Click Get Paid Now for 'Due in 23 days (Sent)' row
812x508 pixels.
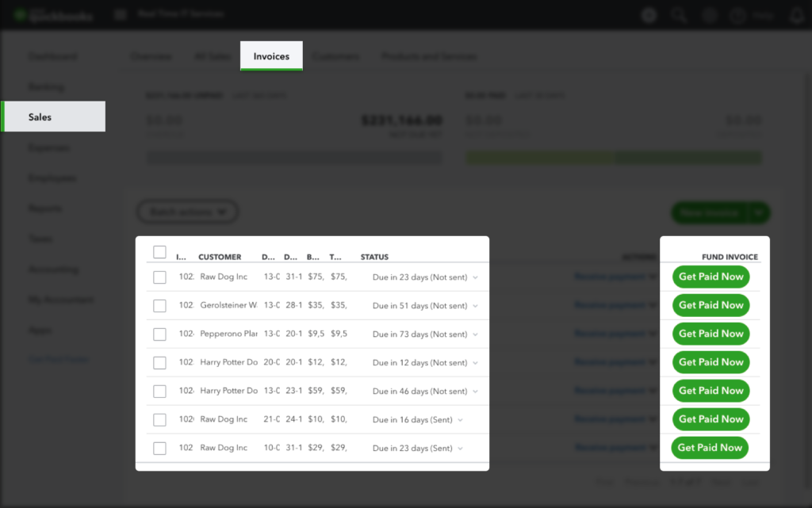pyautogui.click(x=710, y=448)
